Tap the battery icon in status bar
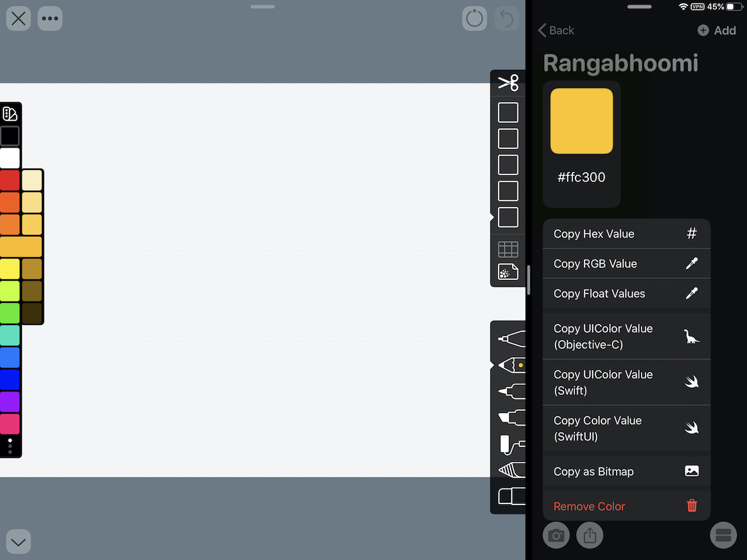This screenshot has height=560, width=747. tap(734, 7)
